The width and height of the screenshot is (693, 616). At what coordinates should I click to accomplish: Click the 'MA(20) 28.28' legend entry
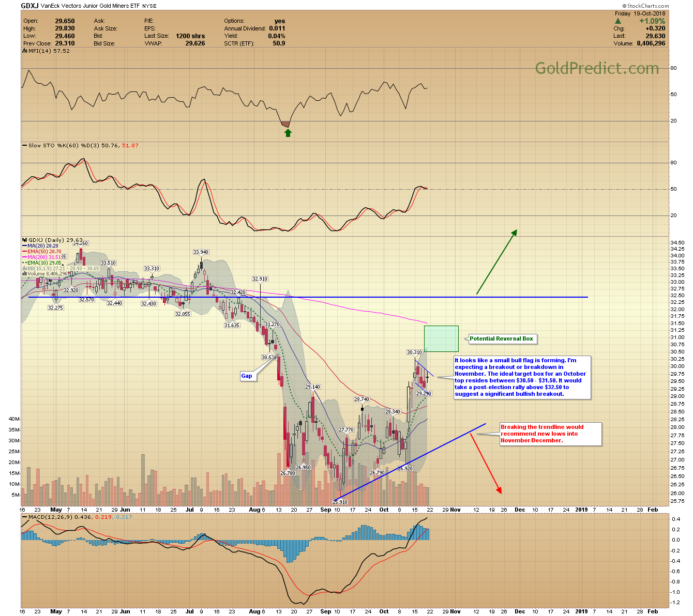(42, 246)
